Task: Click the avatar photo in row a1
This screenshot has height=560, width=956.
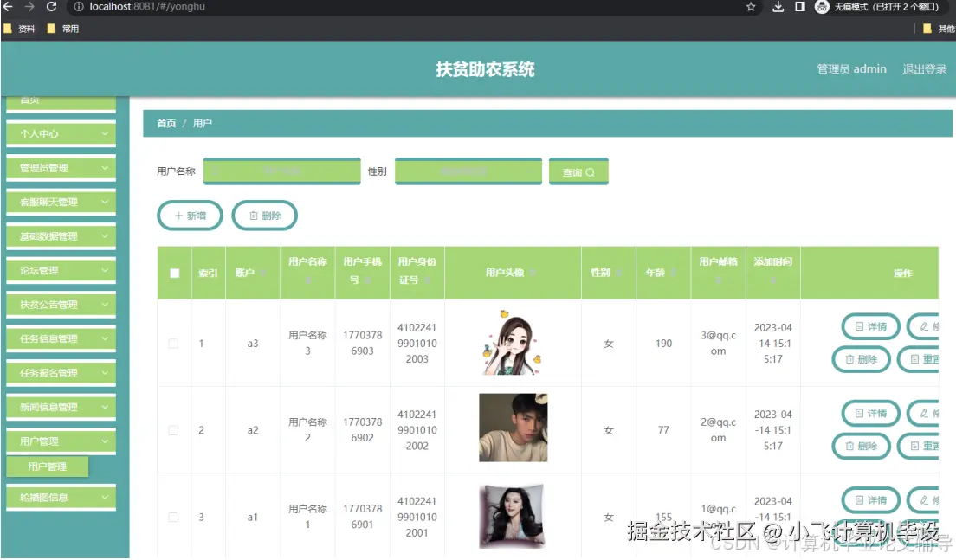Action: (x=512, y=516)
